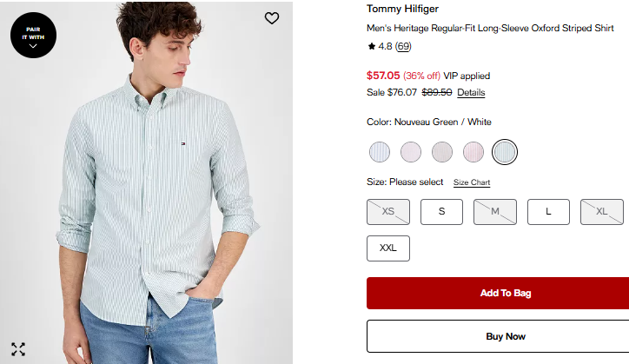Open the Tommy Hilfiger brand link
The height and width of the screenshot is (364, 629).
[402, 9]
